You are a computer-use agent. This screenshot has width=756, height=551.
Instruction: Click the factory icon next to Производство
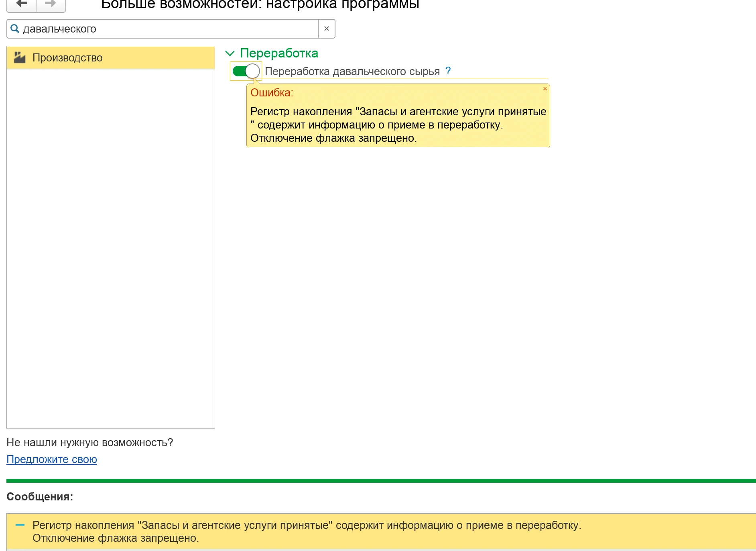(20, 57)
